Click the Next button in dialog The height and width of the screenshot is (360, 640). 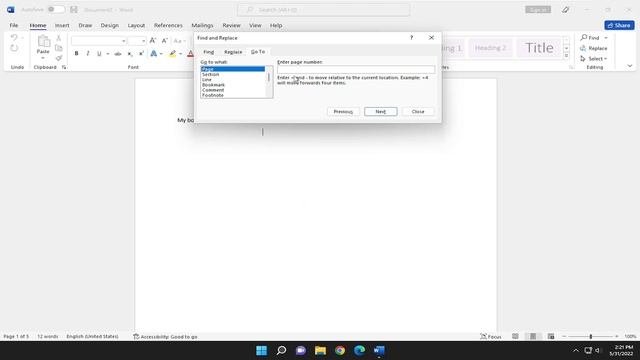[x=380, y=111]
